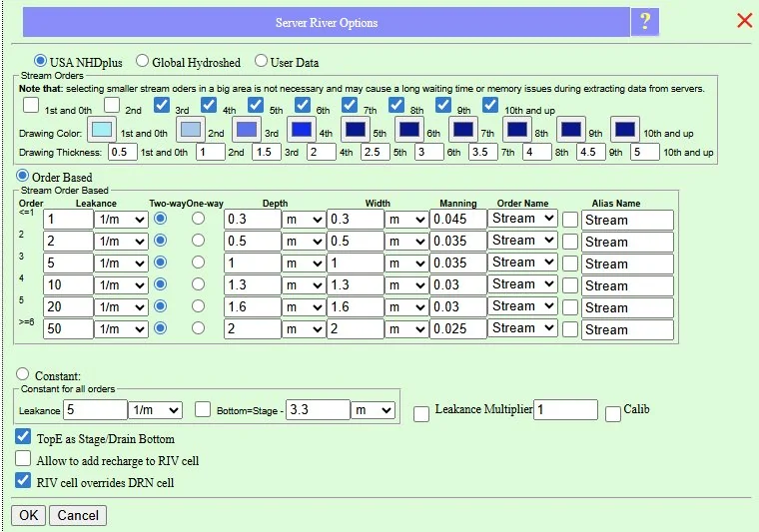Select Two-way for order 5 row
Viewport: 759px width, 532px height.
[x=160, y=306]
